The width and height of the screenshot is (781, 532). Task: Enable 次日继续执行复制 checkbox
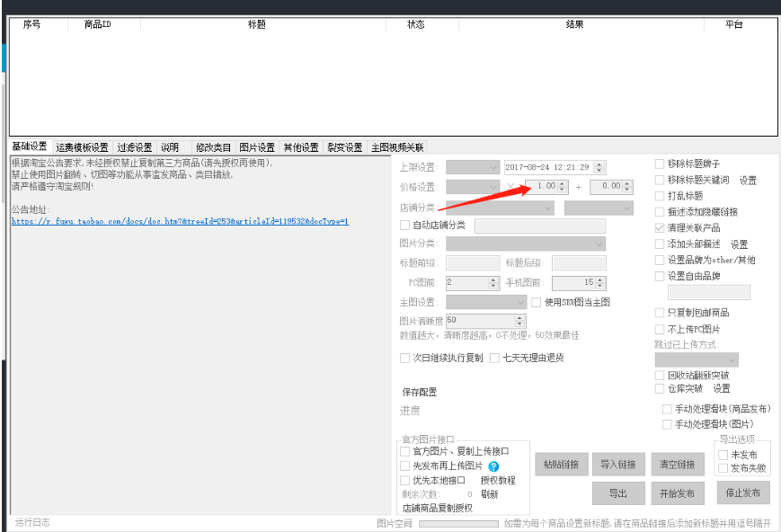pos(404,359)
